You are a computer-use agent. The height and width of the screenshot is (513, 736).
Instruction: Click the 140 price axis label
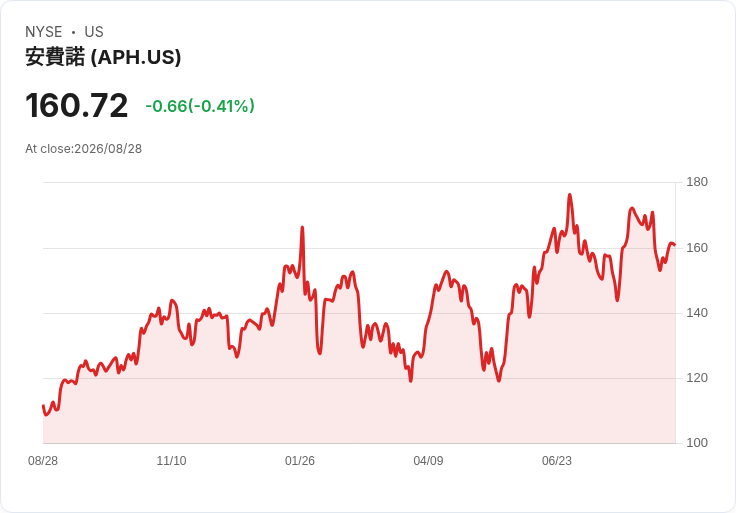(697, 313)
